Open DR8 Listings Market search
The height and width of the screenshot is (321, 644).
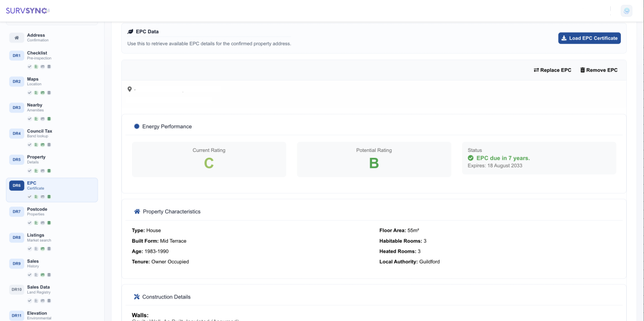coord(52,242)
